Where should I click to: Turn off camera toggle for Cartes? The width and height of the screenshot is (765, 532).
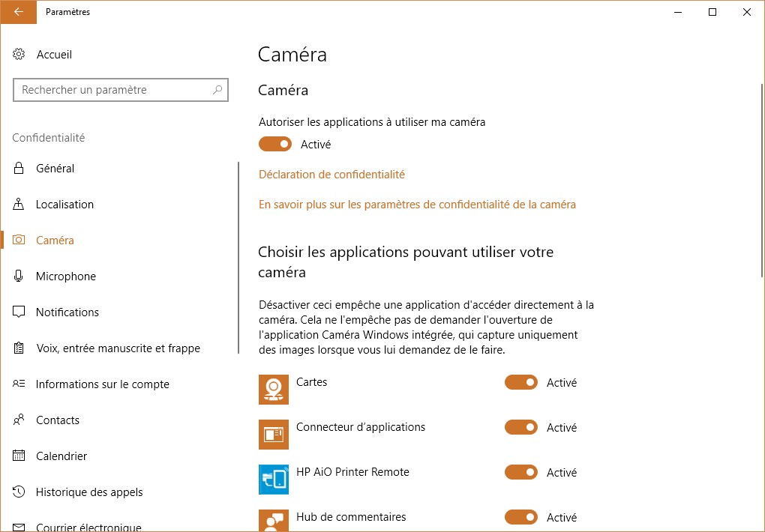521,383
